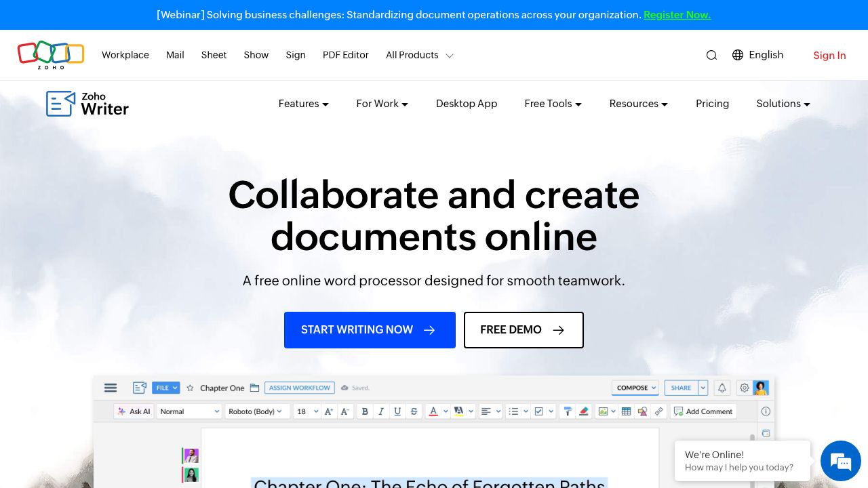
Task: Toggle strikethrough formatting
Action: pyautogui.click(x=414, y=411)
